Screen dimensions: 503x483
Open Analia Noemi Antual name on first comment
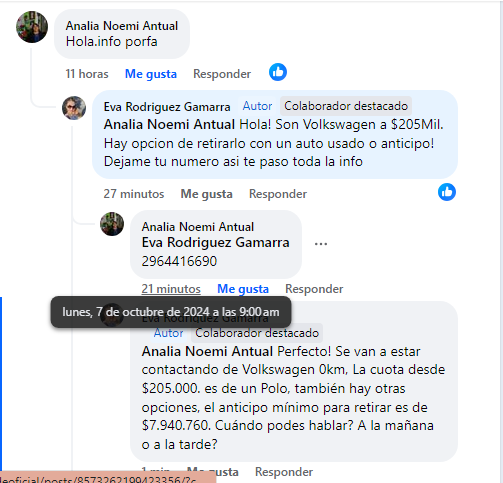122,26
